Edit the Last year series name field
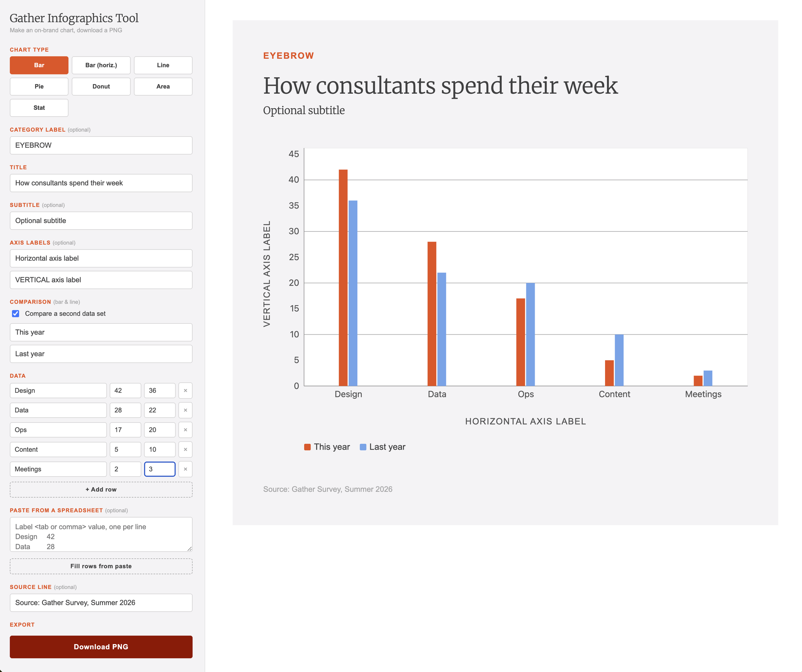Image resolution: width=802 pixels, height=672 pixels. pyautogui.click(x=101, y=354)
